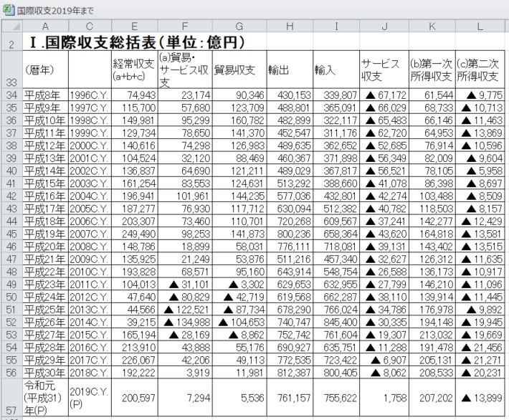Select column G header

coord(239,26)
